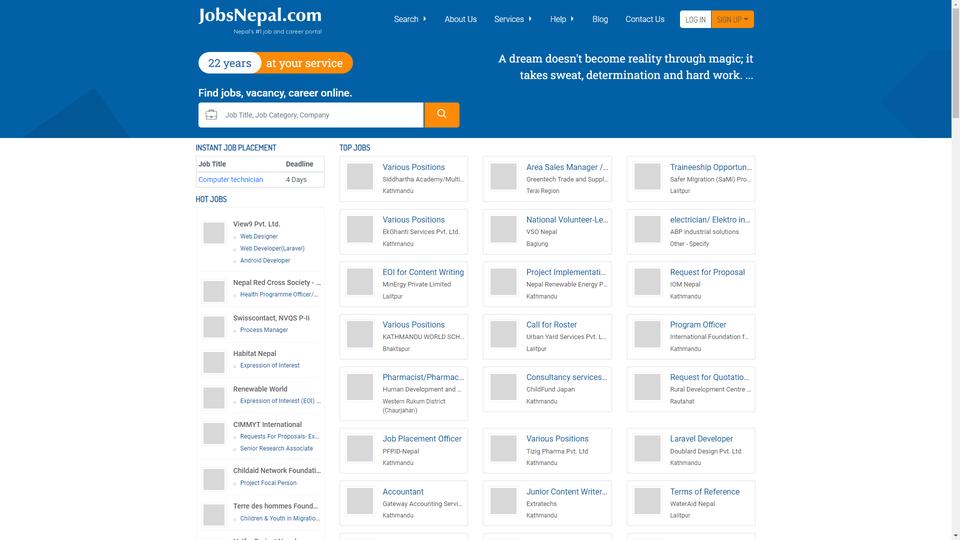Open Habitat Nepal Expression of Interest

point(269,365)
